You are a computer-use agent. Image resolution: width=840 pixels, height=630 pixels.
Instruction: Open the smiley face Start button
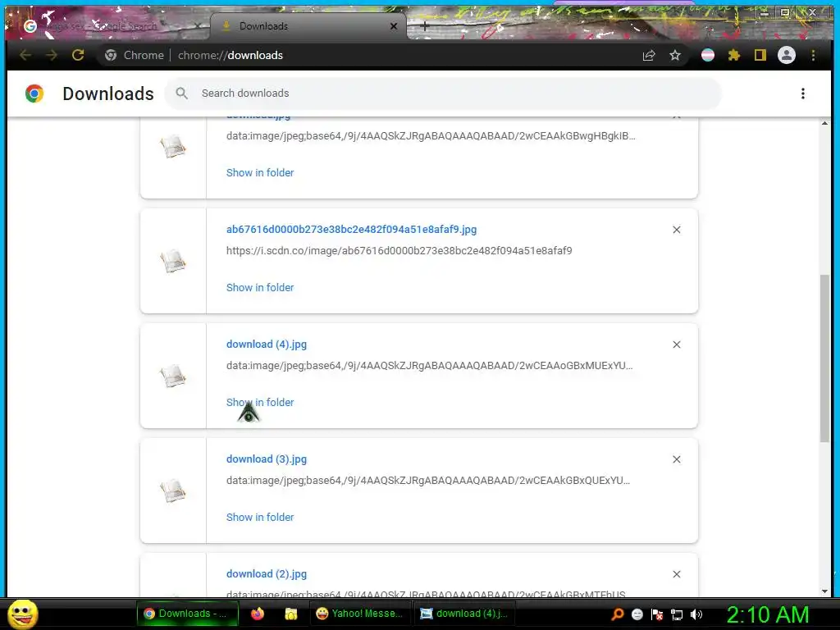click(x=23, y=614)
